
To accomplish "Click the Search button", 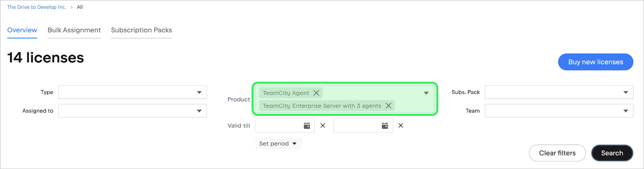I will click(x=612, y=153).
